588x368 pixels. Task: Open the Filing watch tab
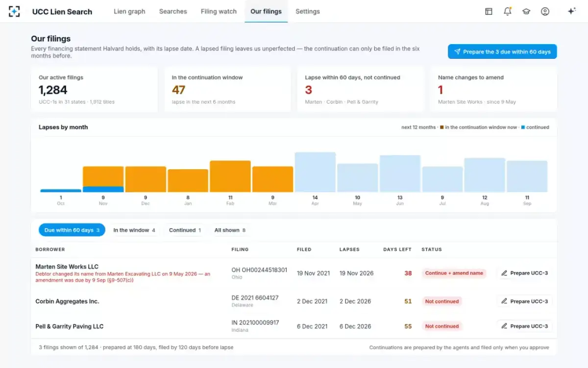(219, 11)
